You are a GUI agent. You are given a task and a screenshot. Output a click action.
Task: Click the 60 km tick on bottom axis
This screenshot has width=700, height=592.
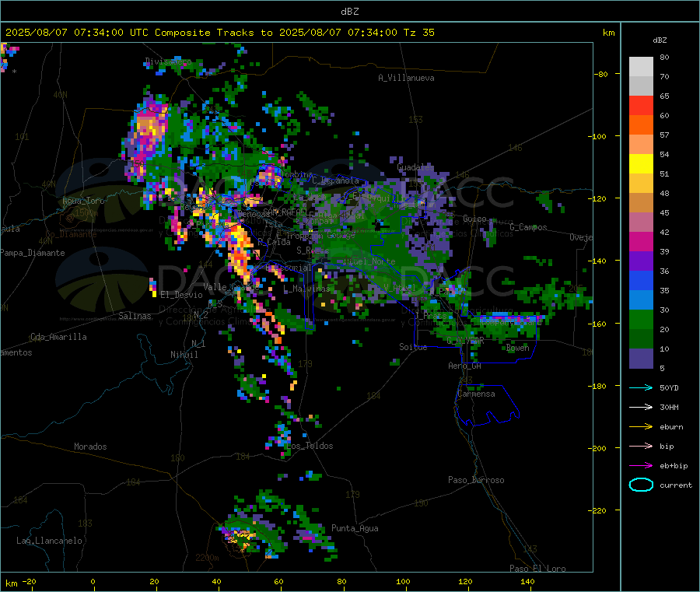pos(278,581)
